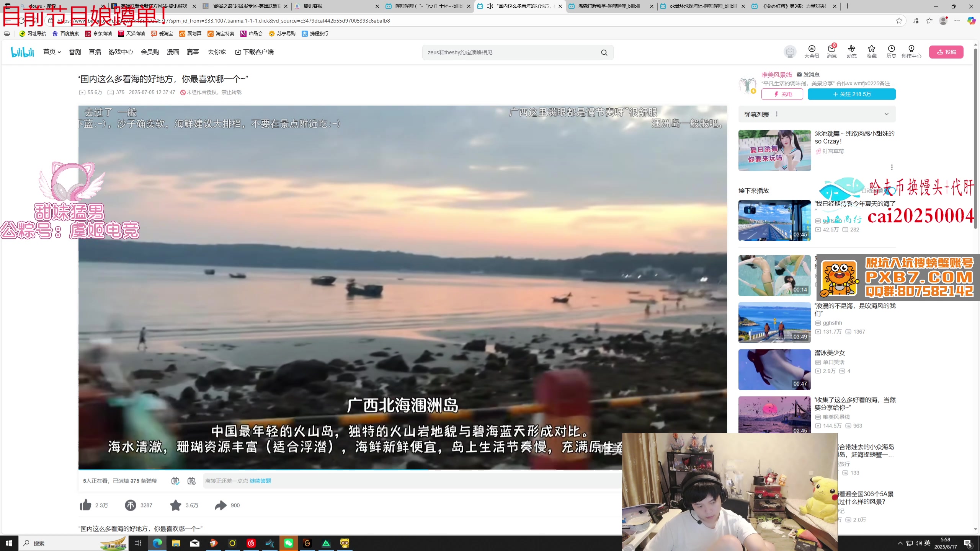The height and width of the screenshot is (551, 980).
Task: Open the browser settings three-dot menu
Action: tap(957, 21)
